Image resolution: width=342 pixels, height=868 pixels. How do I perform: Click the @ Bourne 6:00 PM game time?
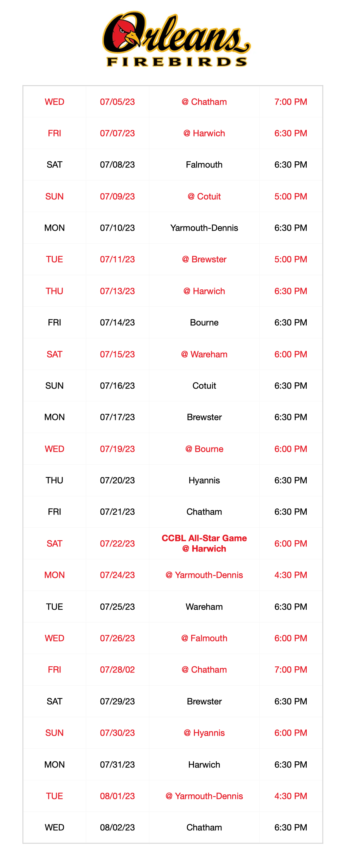pos(290,449)
